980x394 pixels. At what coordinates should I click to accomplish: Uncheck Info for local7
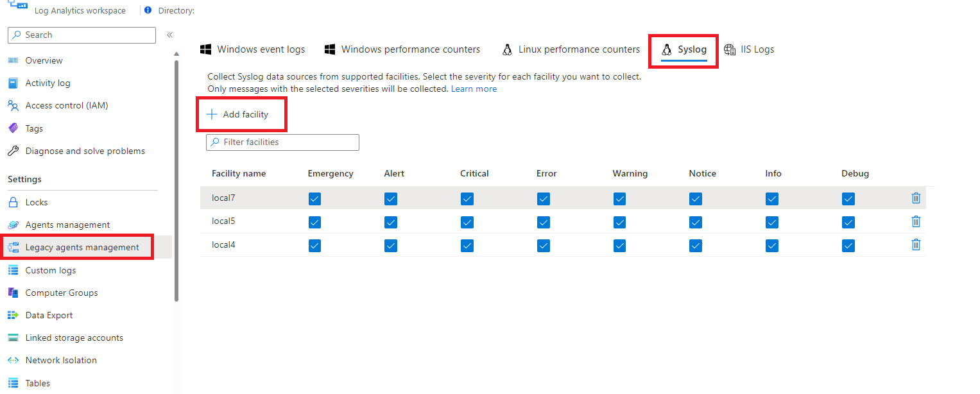click(x=772, y=199)
